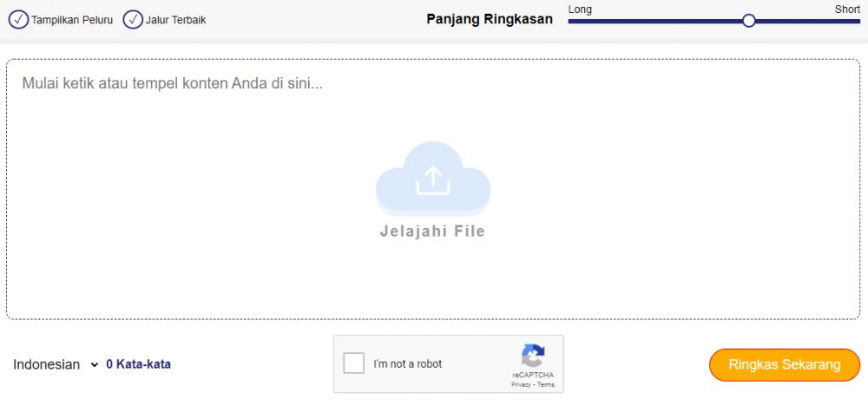
Task: Click the cloud upload icon
Action: 432,179
